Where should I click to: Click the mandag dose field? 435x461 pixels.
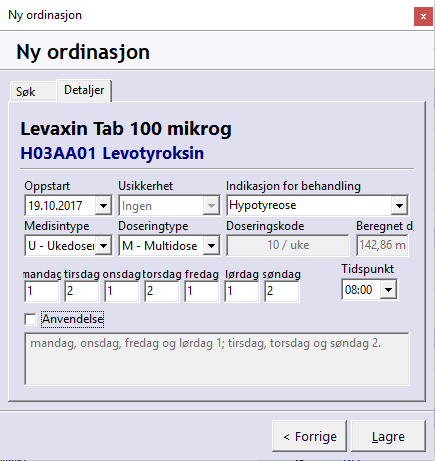coord(42,291)
